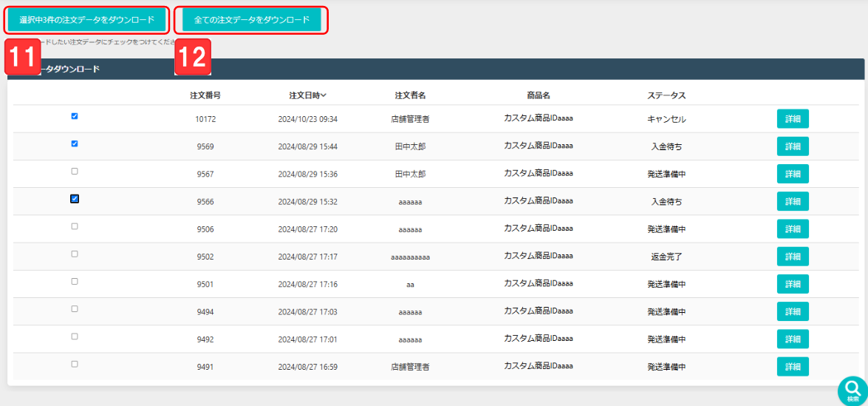Click the 注文者名 column header
The image size is (868, 406).
pyautogui.click(x=410, y=95)
